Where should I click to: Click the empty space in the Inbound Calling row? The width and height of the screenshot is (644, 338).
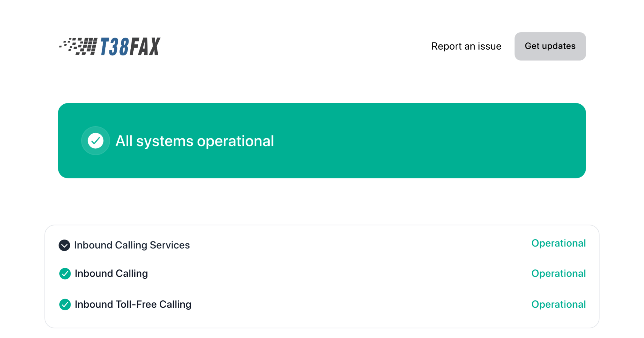(322, 274)
